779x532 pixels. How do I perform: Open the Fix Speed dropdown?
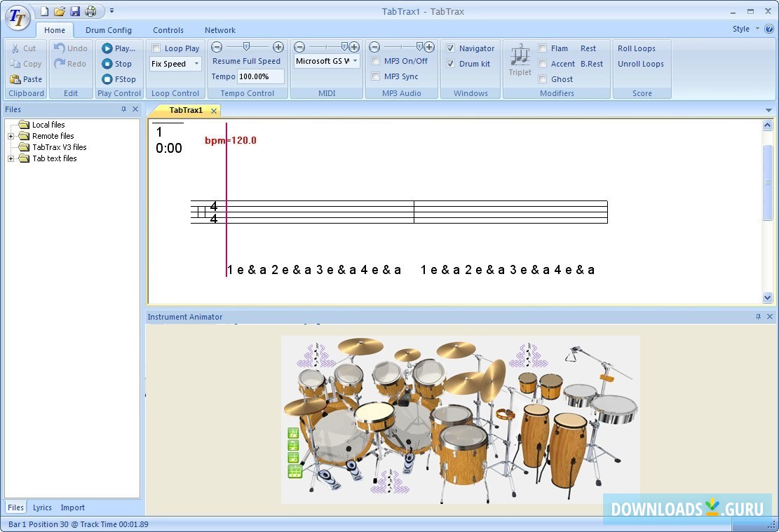(196, 64)
